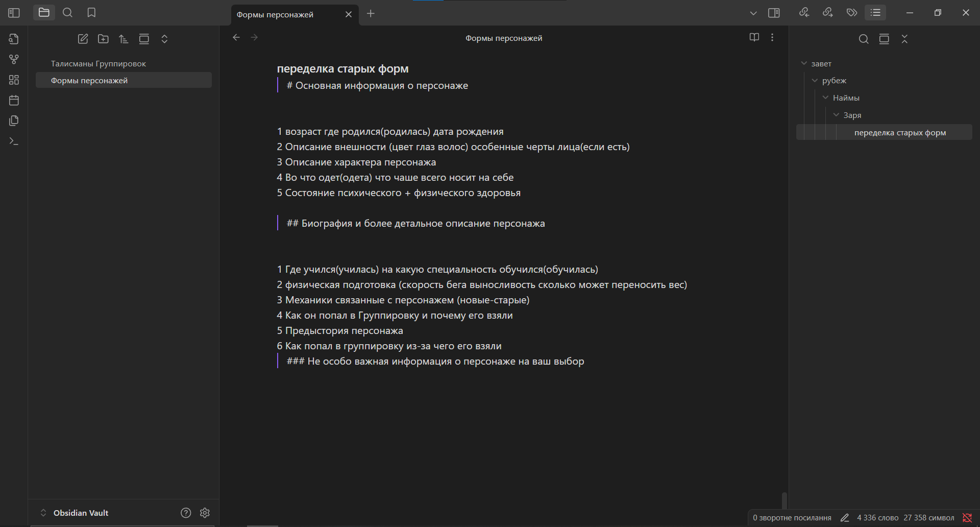Open Талисманы Группировок note
980x527 pixels.
click(124, 63)
